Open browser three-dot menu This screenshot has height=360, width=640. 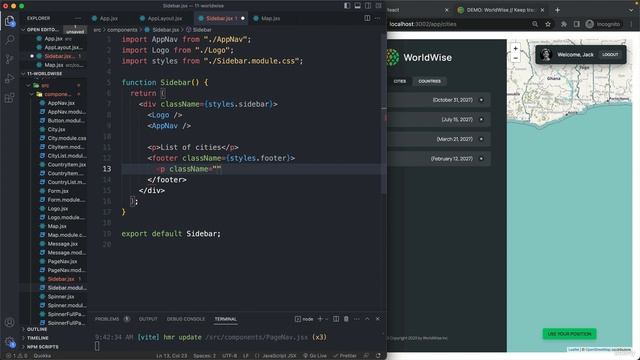point(631,24)
